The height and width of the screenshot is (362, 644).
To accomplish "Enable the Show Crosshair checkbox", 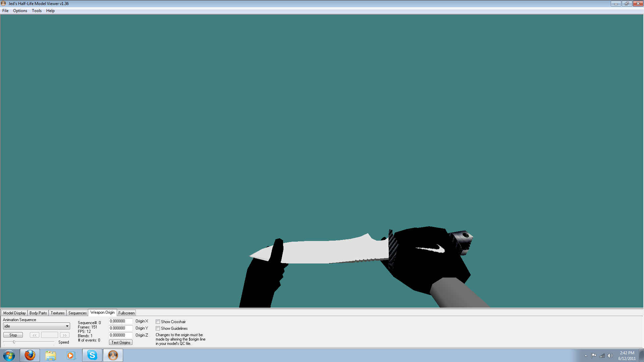I will click(158, 322).
